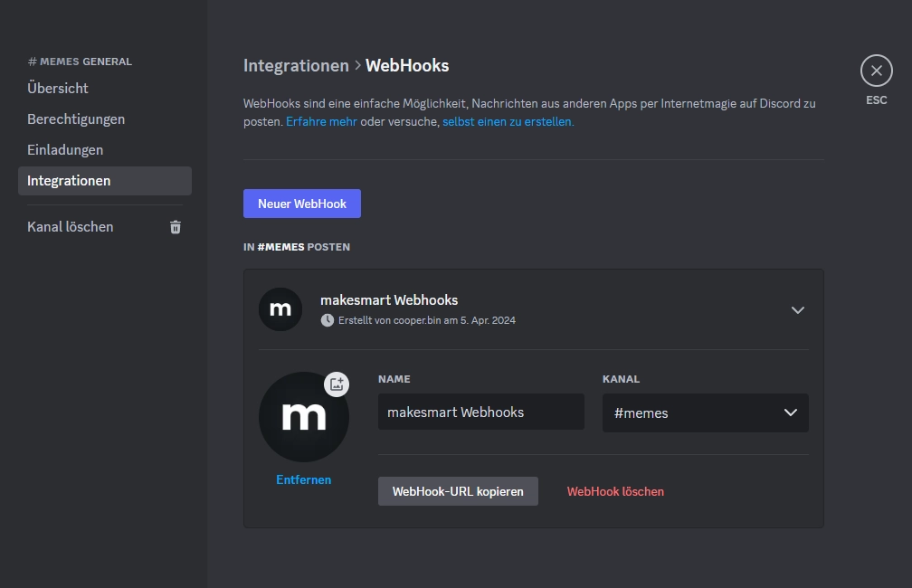Click the trash icon next to Kanal löschen
Screen dimensions: 912x588
pos(176,227)
